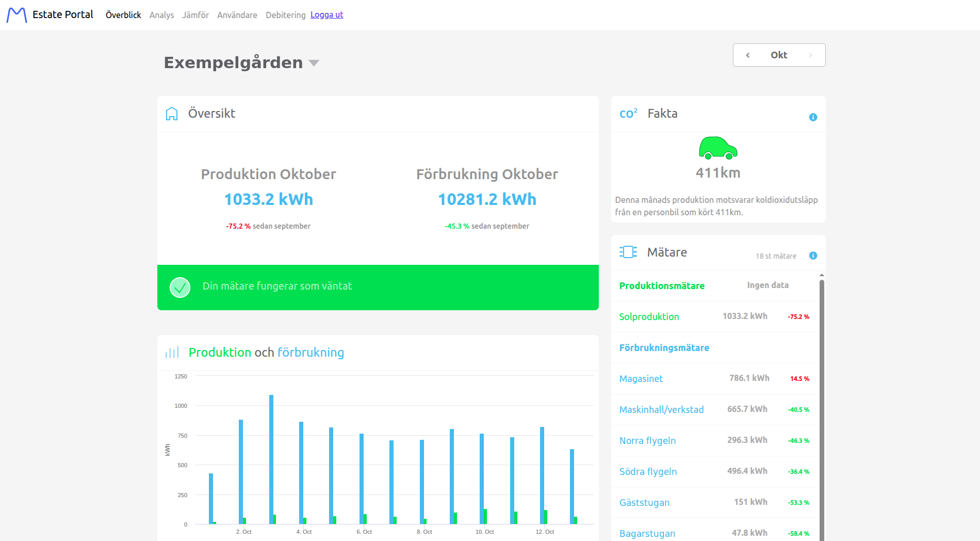Viewport: 980px width, 541px height.
Task: Click the tallest blue bar in chart
Action: (271, 459)
